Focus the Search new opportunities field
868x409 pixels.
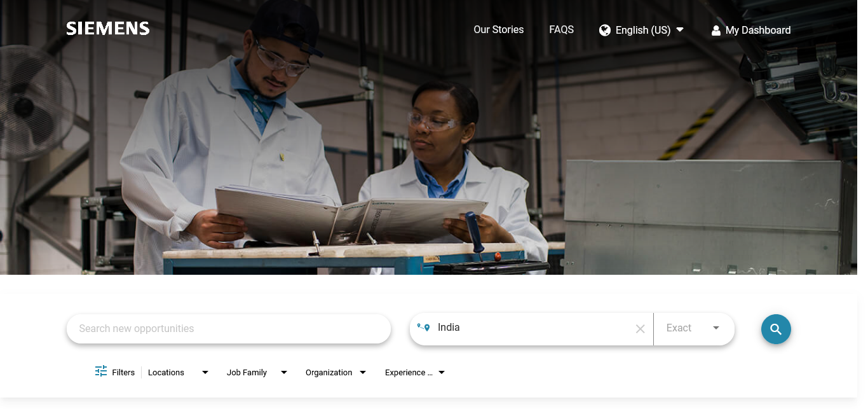tap(229, 329)
